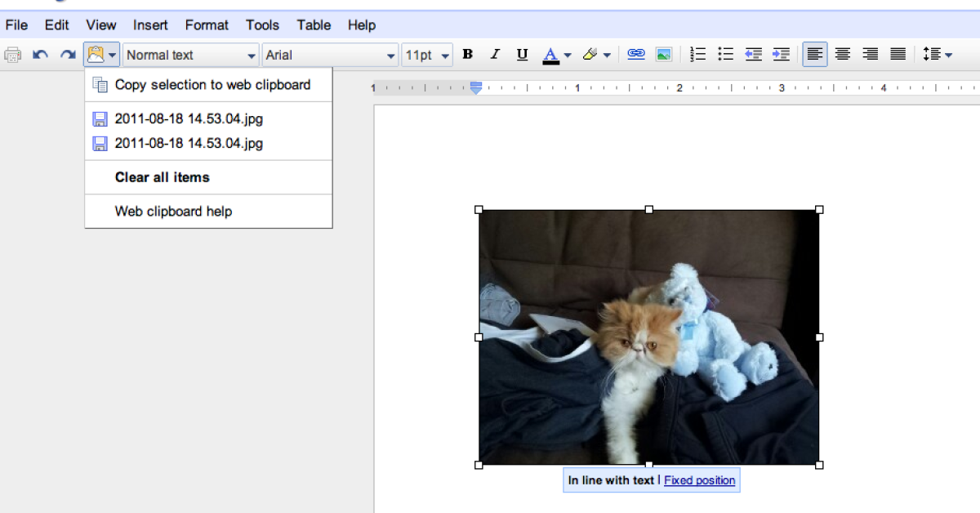Image resolution: width=980 pixels, height=513 pixels.
Task: Open the Normal text style dropdown
Action: point(190,55)
